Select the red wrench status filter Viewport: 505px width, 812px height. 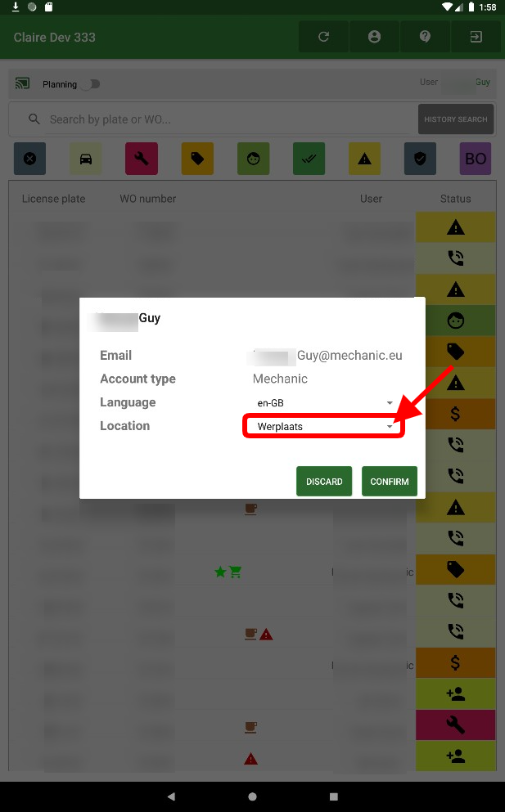[142, 159]
